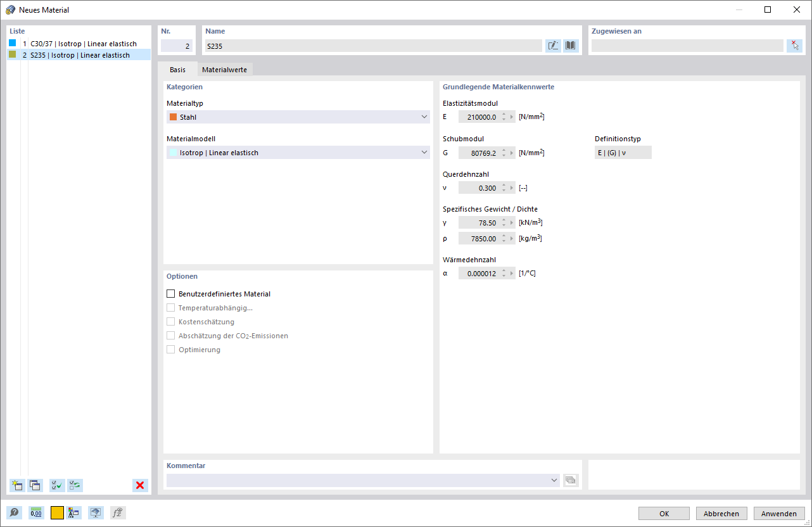Screen dimensions: 812x527
Task: Click the spinner arrows of Querdehnzahl ν
Action: click(x=504, y=187)
